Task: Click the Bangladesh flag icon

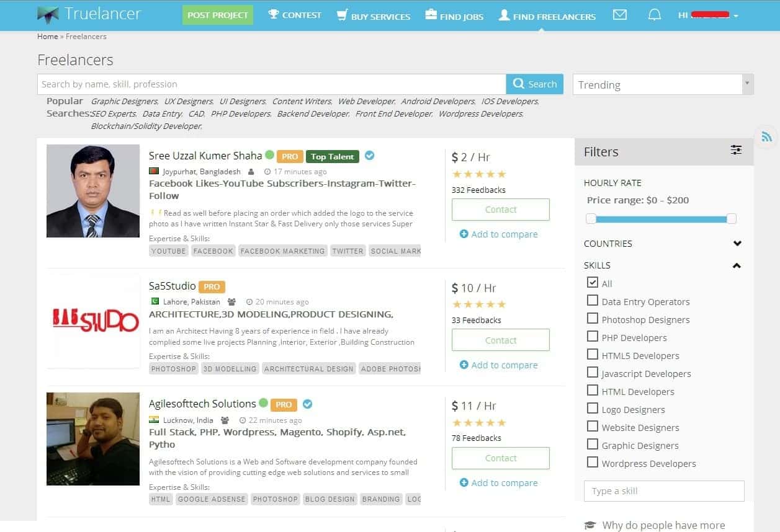Action: (x=154, y=172)
